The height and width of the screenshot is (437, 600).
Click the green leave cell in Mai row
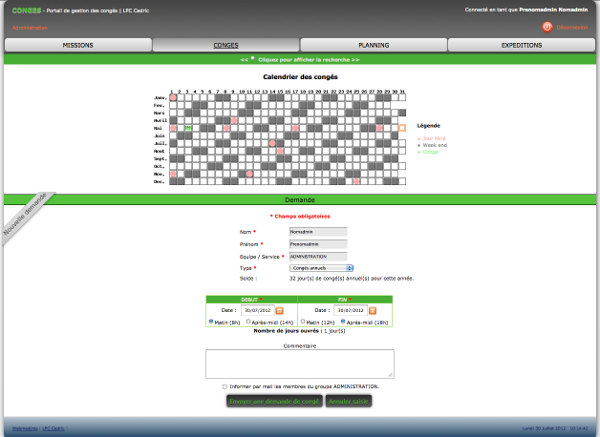click(x=188, y=128)
